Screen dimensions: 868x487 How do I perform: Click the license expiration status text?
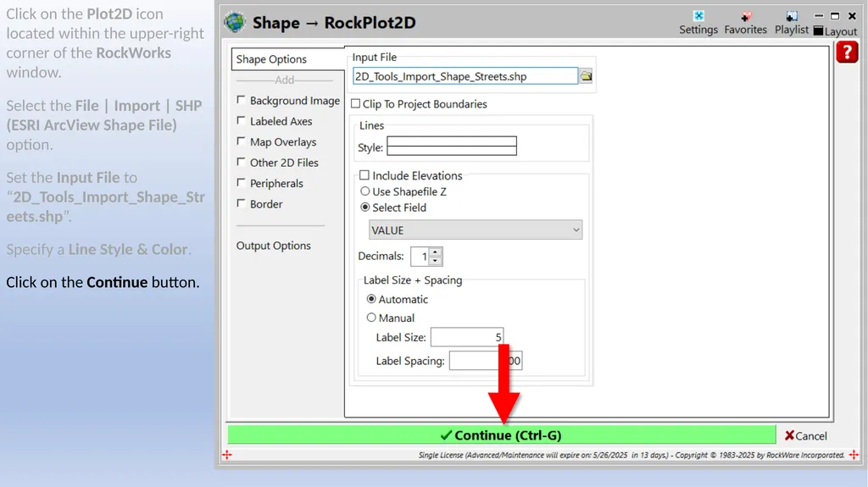coord(631,455)
